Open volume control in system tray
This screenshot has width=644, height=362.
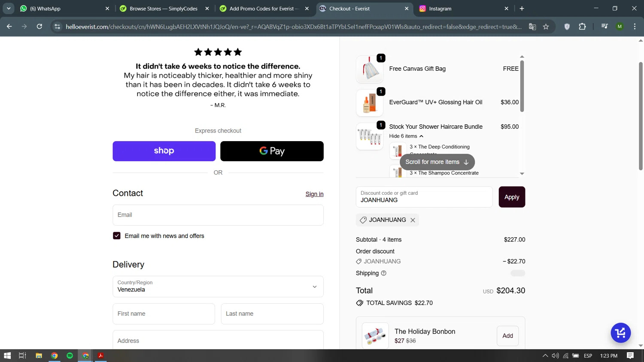555,356
